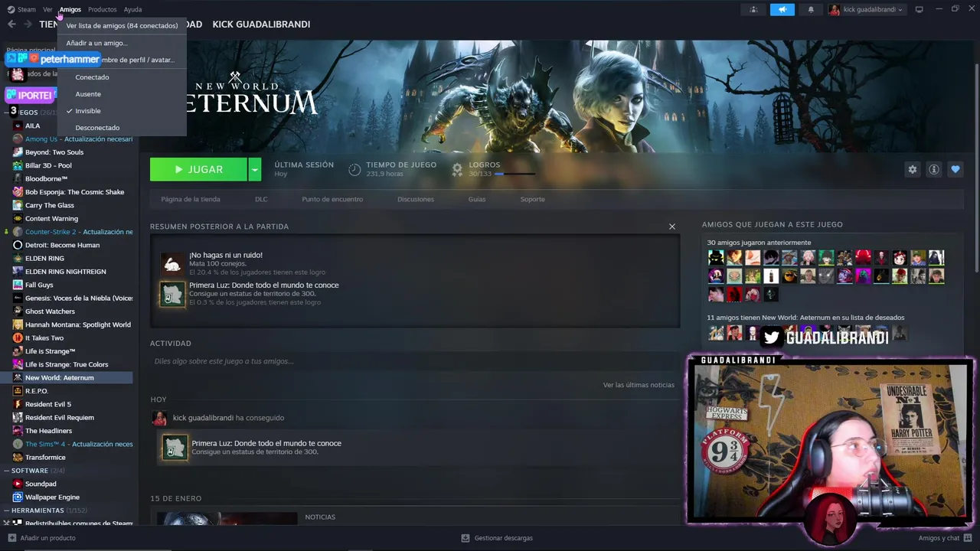Viewport: 980px width, 551px height.
Task: Click the Detroit: Become Human icon
Action: (x=18, y=245)
